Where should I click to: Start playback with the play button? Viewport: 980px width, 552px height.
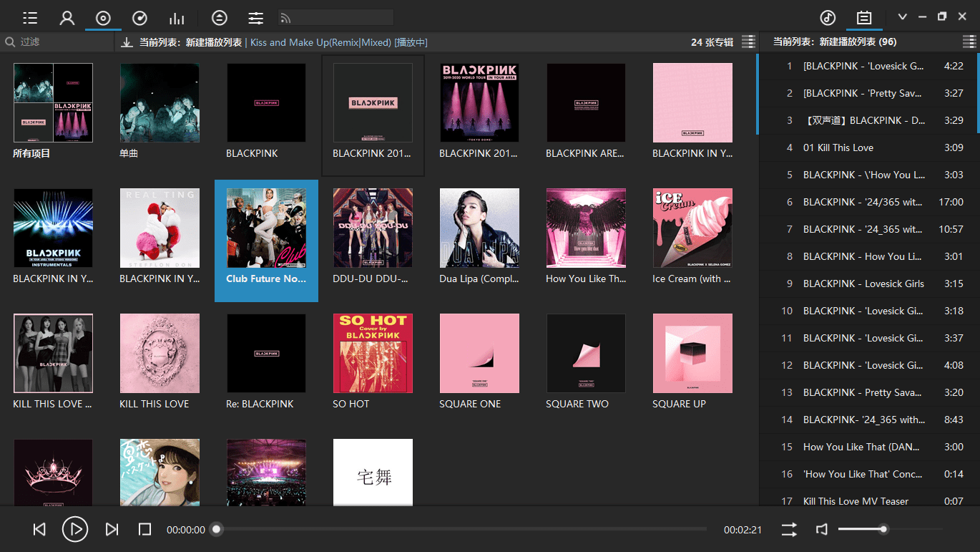click(x=75, y=529)
